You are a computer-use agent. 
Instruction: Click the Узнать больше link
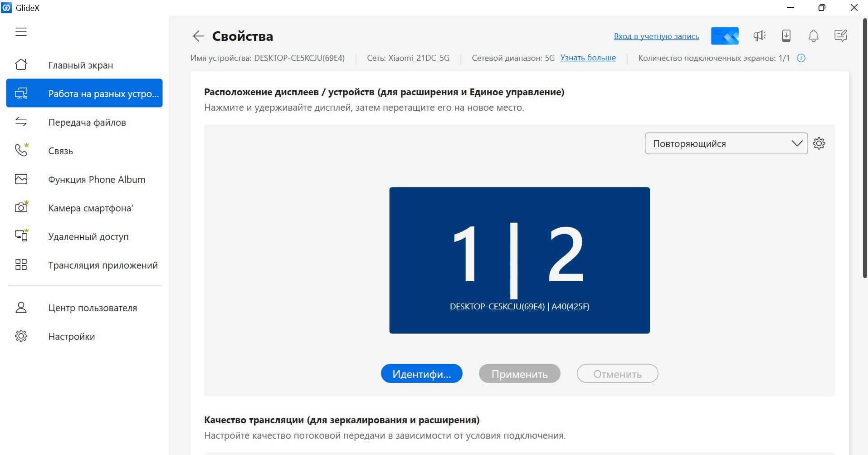click(x=588, y=58)
